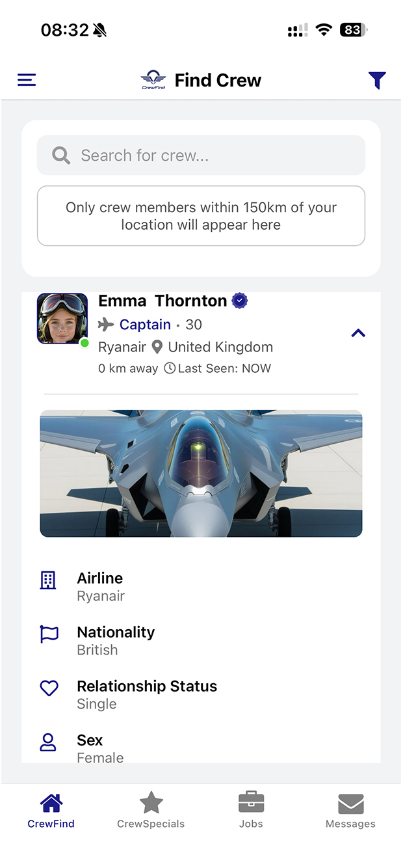Click the Captain rank label
Viewport: 403px width, 868px height.
pos(145,324)
